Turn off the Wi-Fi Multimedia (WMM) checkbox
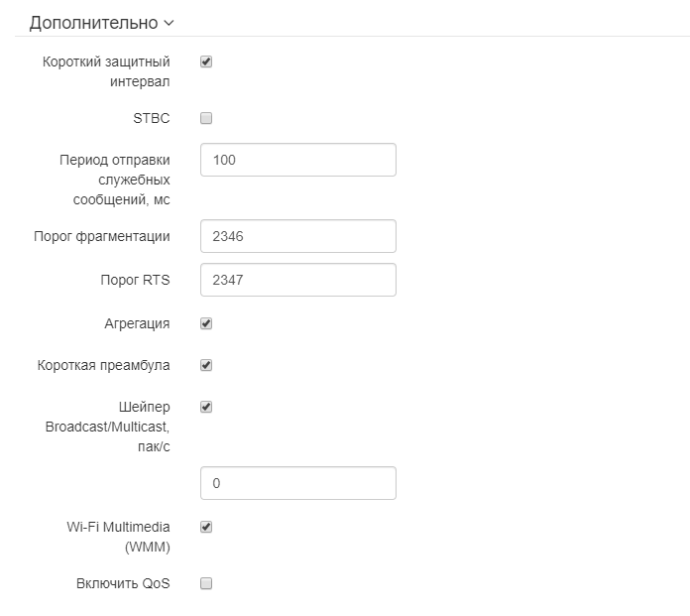This screenshot has width=690, height=616. [206, 528]
